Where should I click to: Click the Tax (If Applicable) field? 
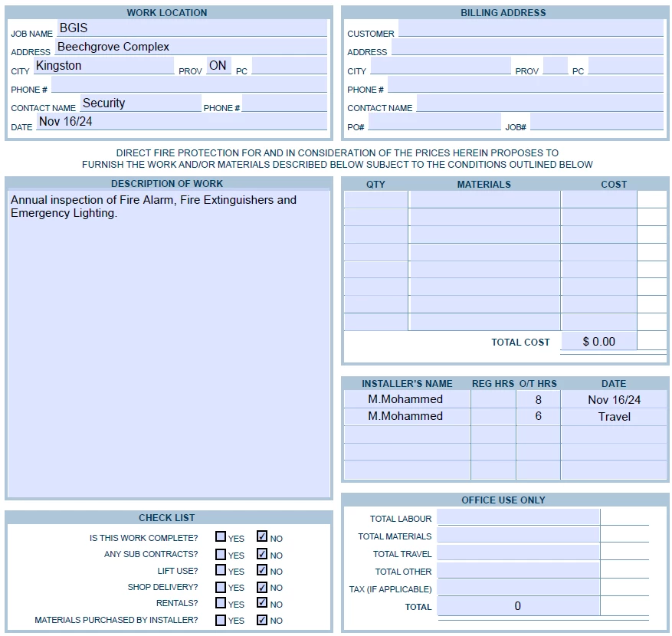pyautogui.click(x=519, y=588)
